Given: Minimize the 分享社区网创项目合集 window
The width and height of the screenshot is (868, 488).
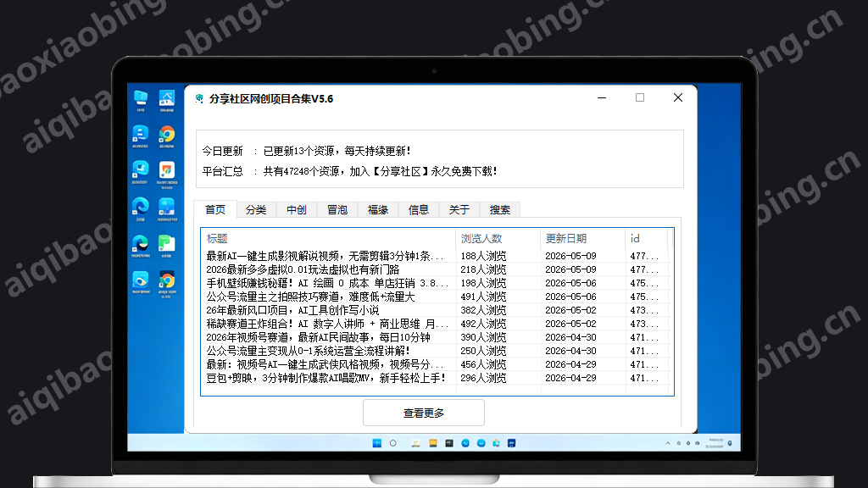Looking at the screenshot, I should point(602,98).
